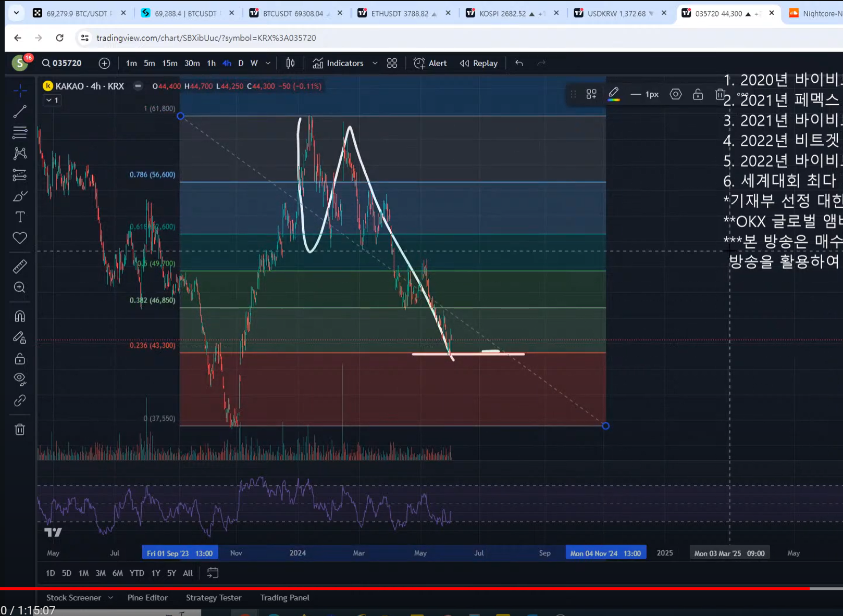This screenshot has height=616, width=843.
Task: Open the go to date calendar icon
Action: point(213,573)
